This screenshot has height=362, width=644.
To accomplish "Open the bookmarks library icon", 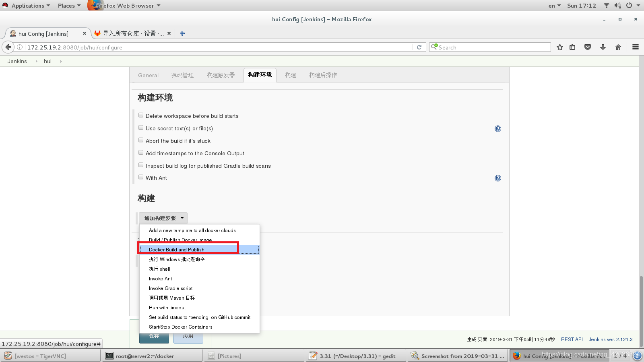I will tap(572, 47).
